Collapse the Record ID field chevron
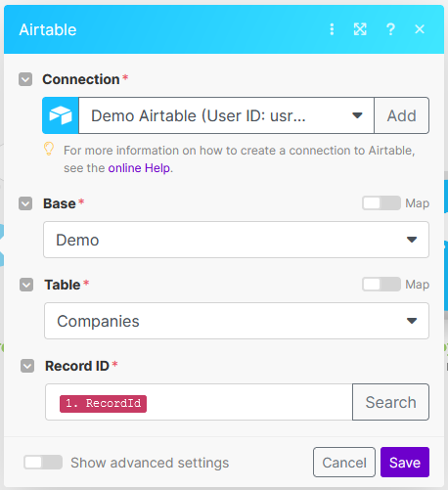Screen dimensions: 448x490 [x=27, y=366]
